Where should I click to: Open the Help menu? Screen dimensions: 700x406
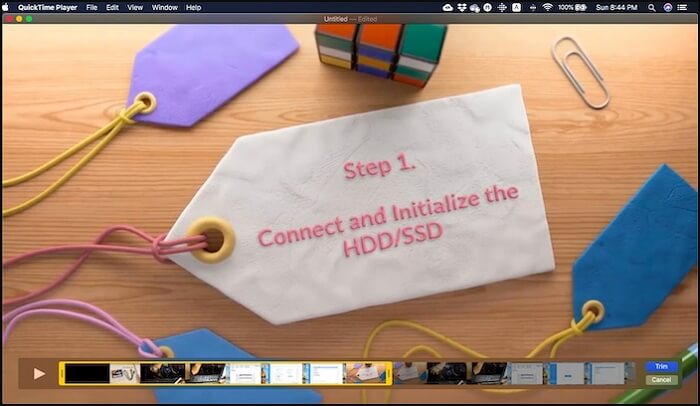pyautogui.click(x=193, y=7)
